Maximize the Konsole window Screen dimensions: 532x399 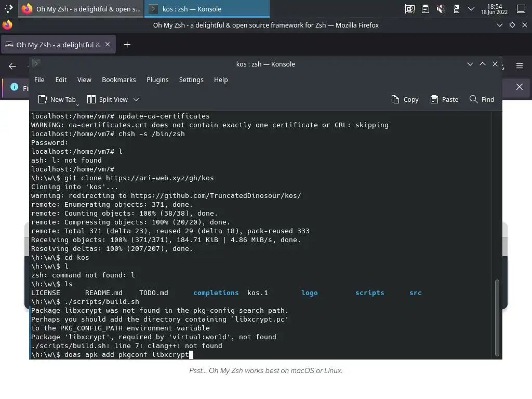click(x=483, y=64)
